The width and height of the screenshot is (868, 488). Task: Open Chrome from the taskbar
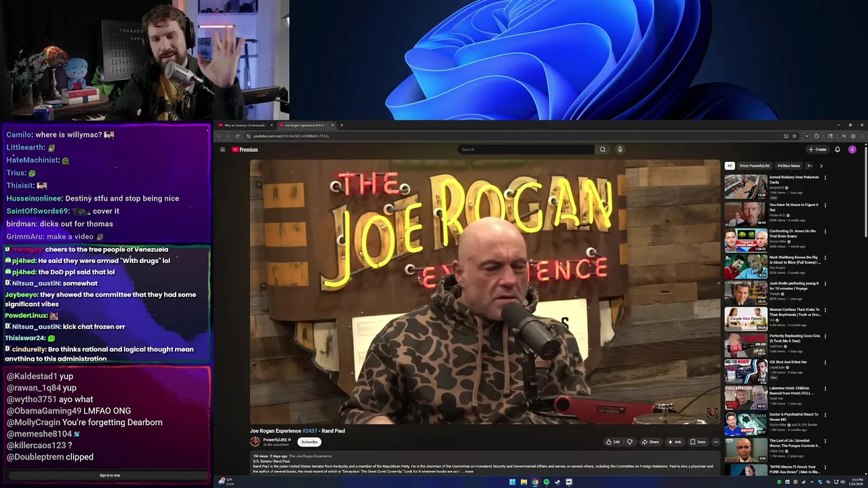click(535, 482)
